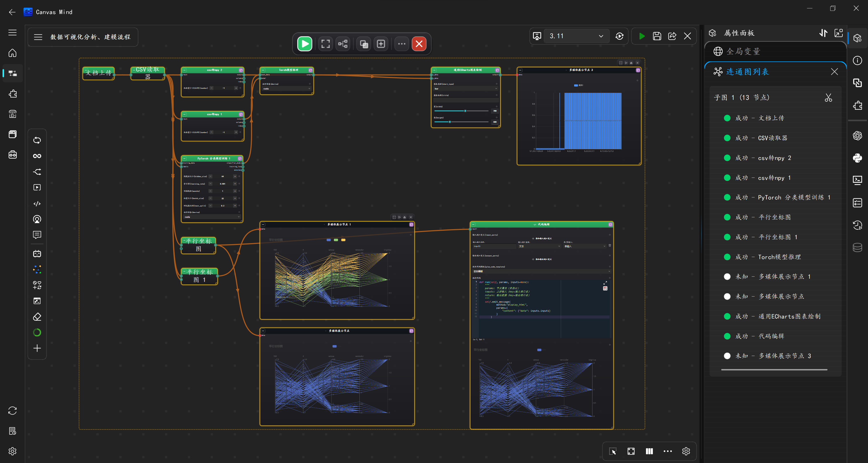The image size is (868, 463).
Task: Click the node layout icon in the floating toolbar
Action: 343,44
